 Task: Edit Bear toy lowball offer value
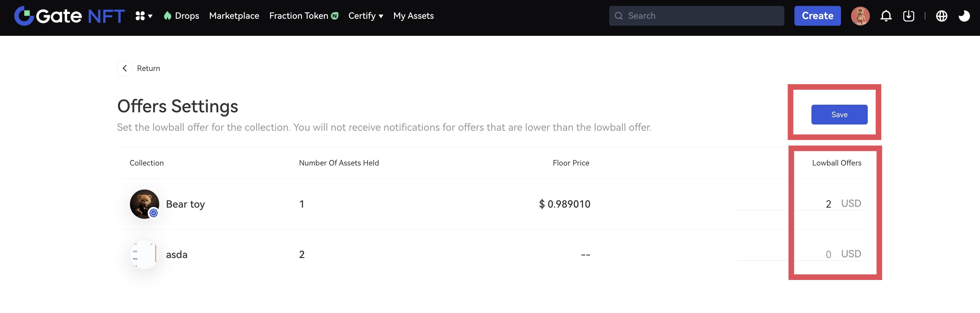(814, 204)
